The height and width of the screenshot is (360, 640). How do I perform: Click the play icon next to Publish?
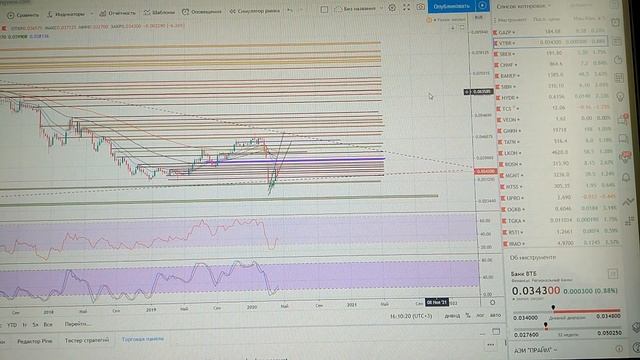click(482, 6)
